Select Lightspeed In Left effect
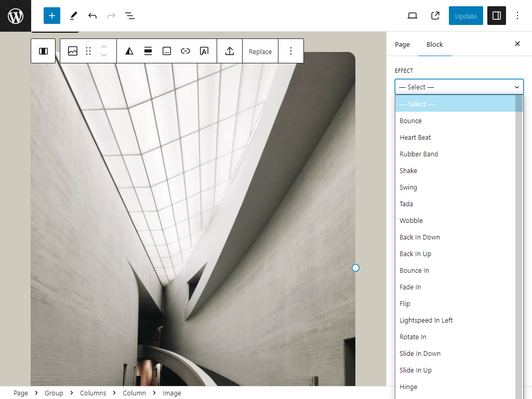Screen dimensions: 532x399 [x=455, y=320]
